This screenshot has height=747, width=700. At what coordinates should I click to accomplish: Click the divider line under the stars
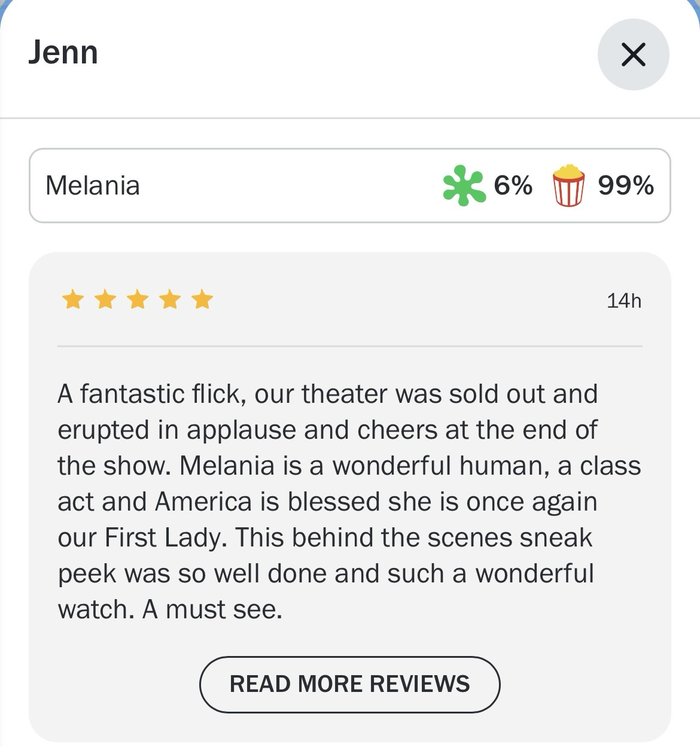(349, 346)
